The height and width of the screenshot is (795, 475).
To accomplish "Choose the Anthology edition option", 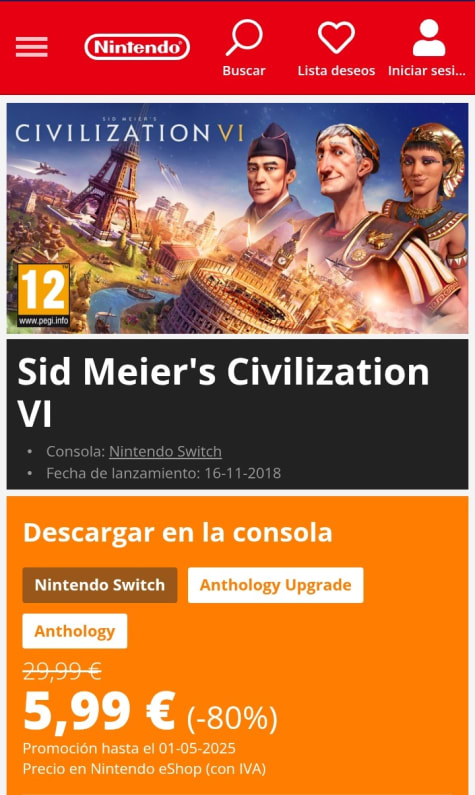I will point(75,631).
